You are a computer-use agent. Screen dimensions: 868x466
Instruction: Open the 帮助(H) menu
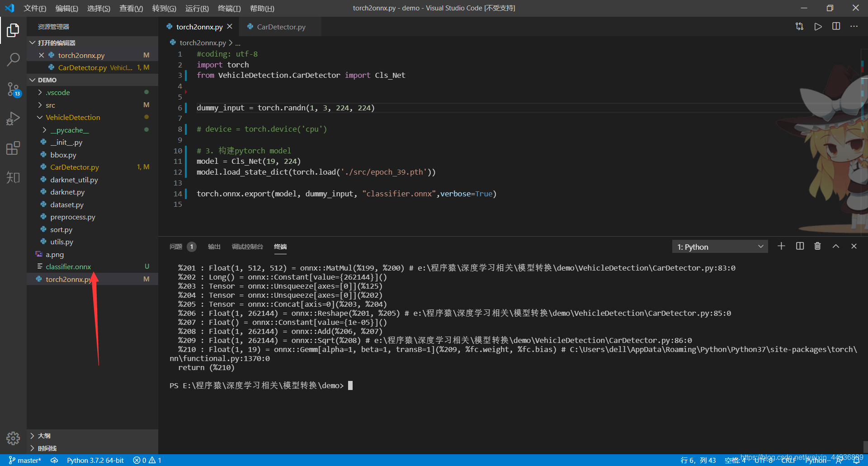[x=262, y=8]
